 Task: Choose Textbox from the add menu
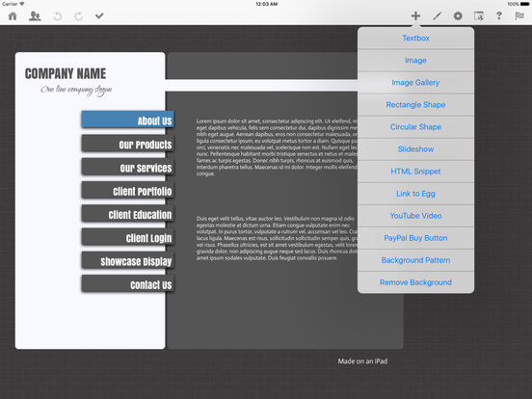(x=415, y=38)
